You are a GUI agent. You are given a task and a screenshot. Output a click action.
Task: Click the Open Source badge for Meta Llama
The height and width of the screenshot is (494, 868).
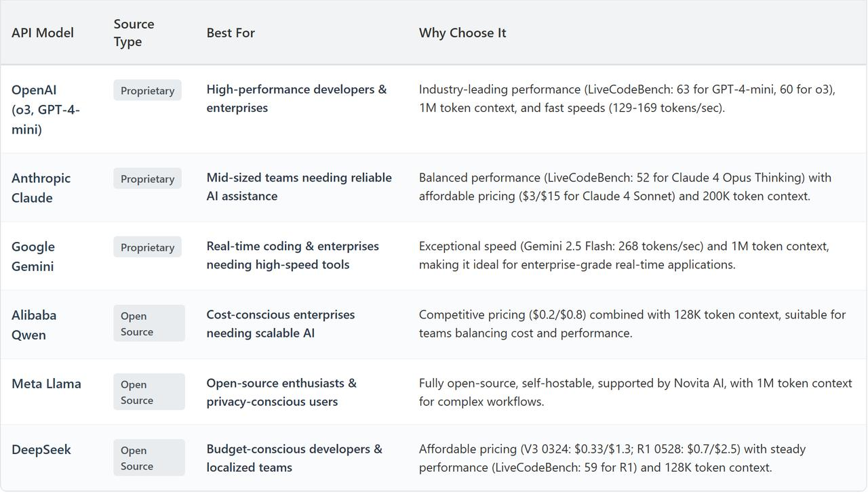click(x=149, y=392)
